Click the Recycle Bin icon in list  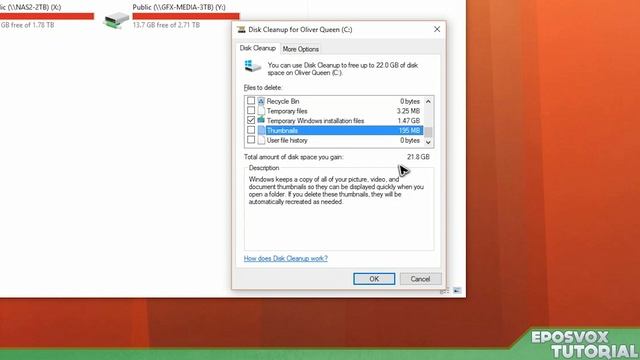coord(261,101)
